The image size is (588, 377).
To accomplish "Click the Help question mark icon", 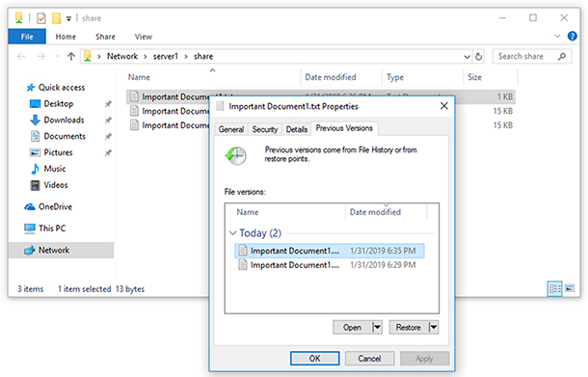I will click(573, 36).
